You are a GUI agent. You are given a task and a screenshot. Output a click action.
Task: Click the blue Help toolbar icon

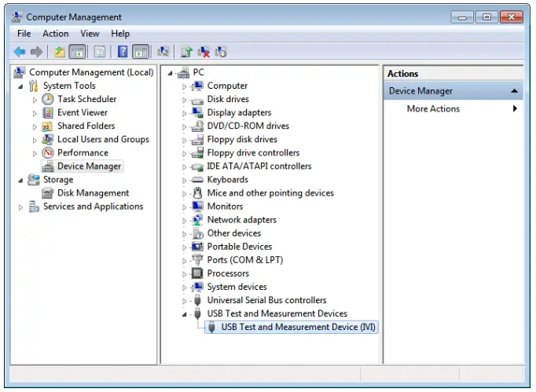click(123, 52)
